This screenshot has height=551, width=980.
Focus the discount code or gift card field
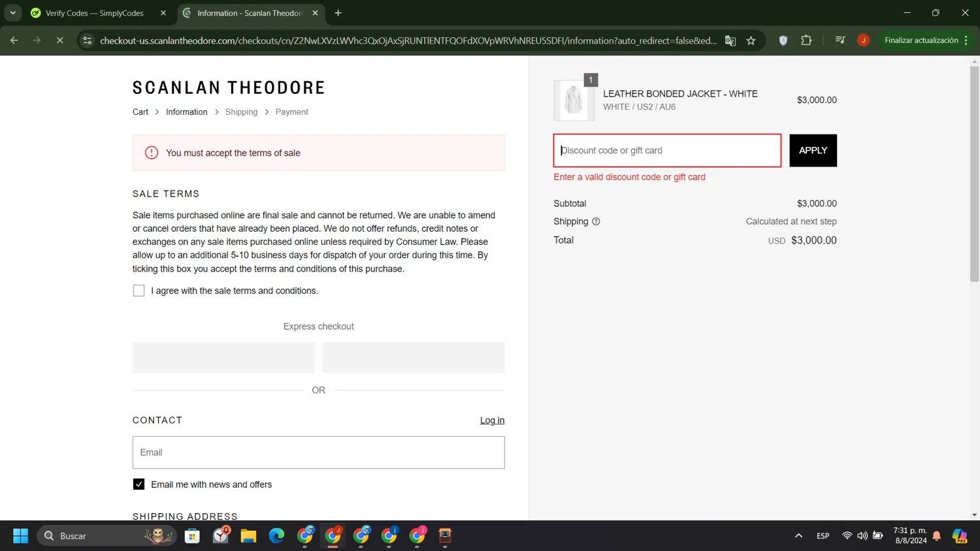(667, 151)
